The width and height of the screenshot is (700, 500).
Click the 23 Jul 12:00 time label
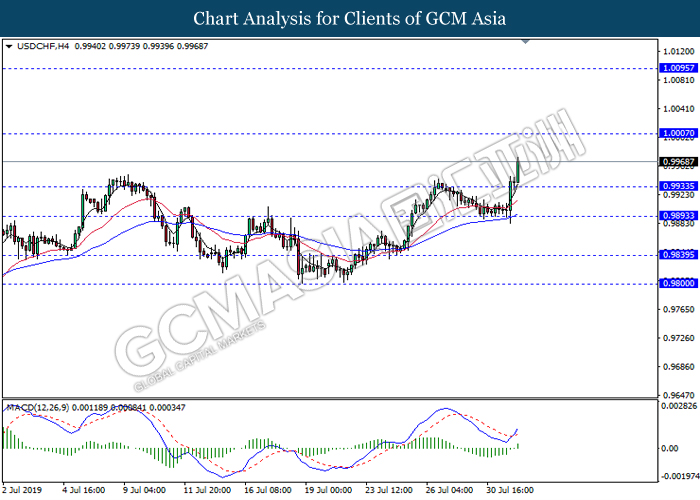[389, 490]
